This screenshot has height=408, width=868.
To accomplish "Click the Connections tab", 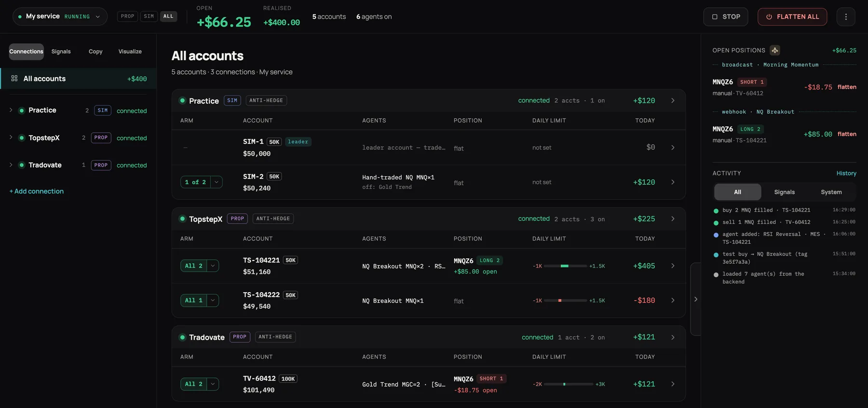I will point(26,52).
